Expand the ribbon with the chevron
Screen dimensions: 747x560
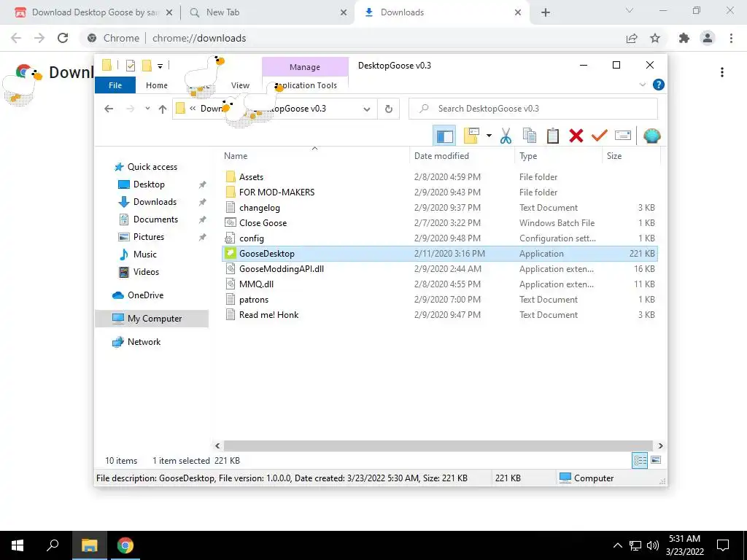click(642, 85)
